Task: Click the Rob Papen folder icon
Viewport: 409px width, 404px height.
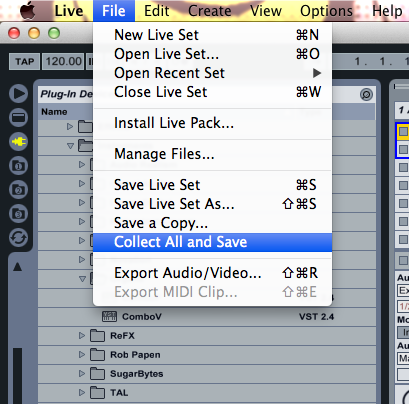Action: (x=97, y=354)
